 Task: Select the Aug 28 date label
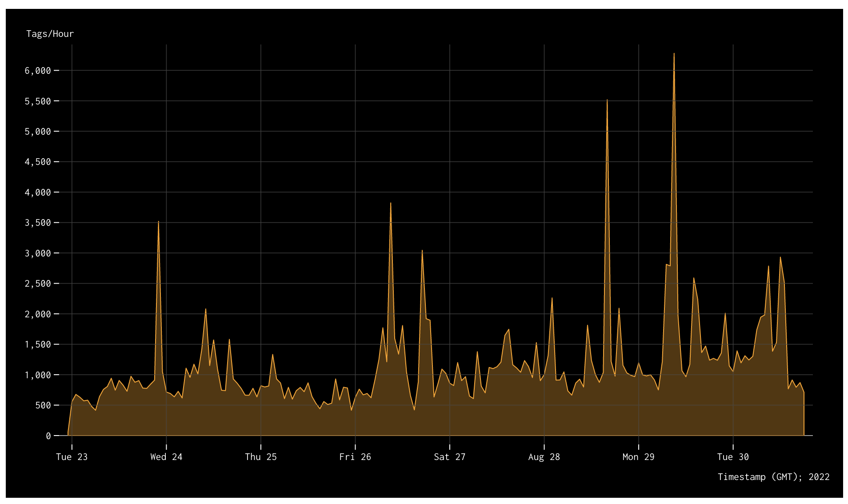(x=544, y=456)
